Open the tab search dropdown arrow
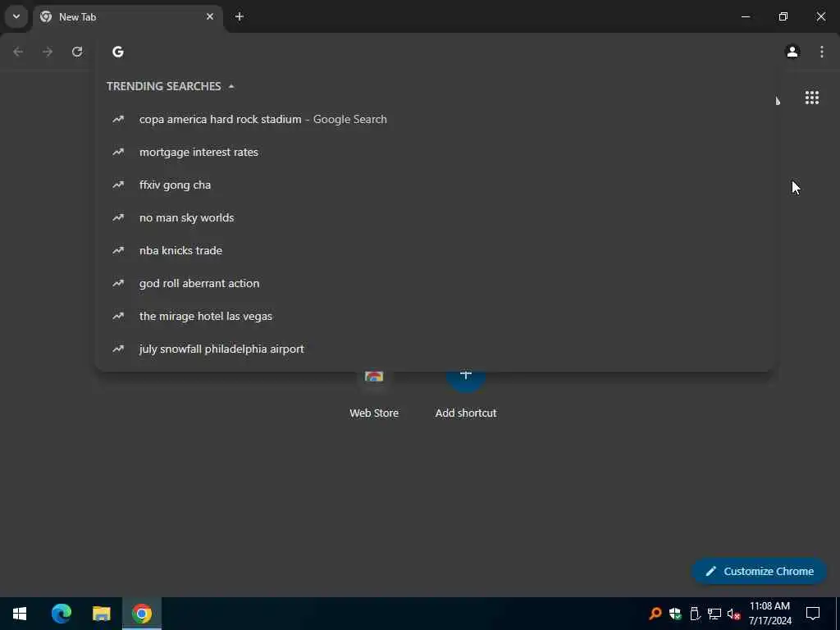Viewport: 840px width, 630px height. 16,16
